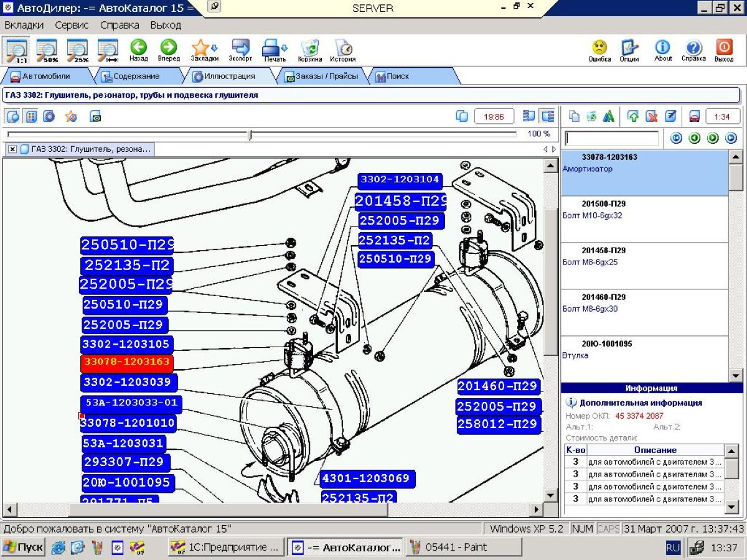Open the Корзина basket
747x560 pixels.
310,50
